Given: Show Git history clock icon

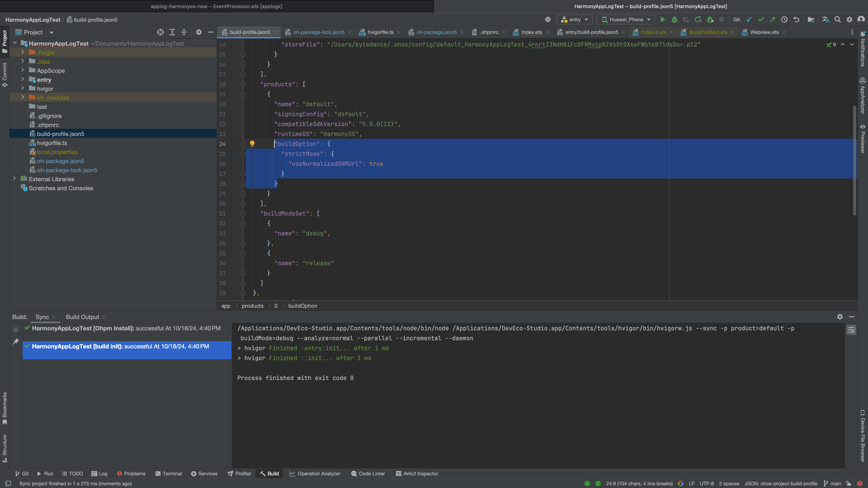Looking at the screenshot, I should point(784,19).
